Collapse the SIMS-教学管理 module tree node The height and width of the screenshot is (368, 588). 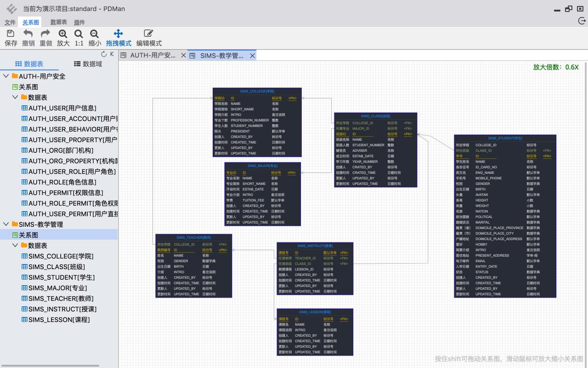click(x=6, y=224)
